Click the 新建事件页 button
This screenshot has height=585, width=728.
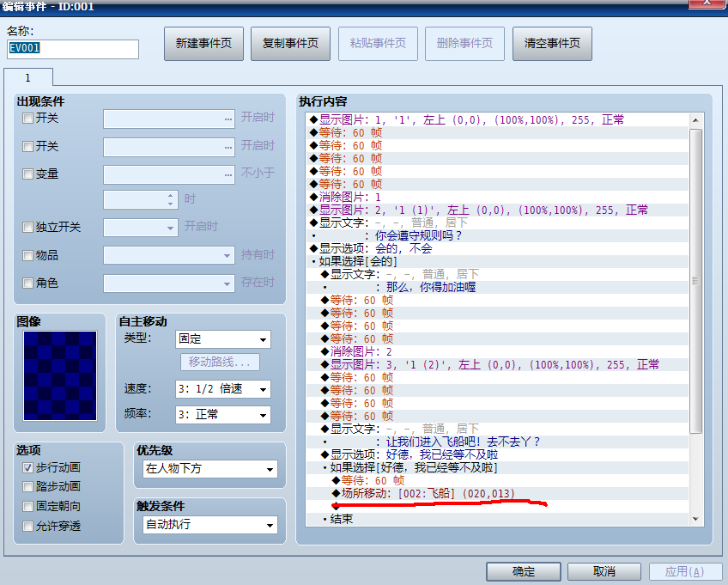(203, 44)
